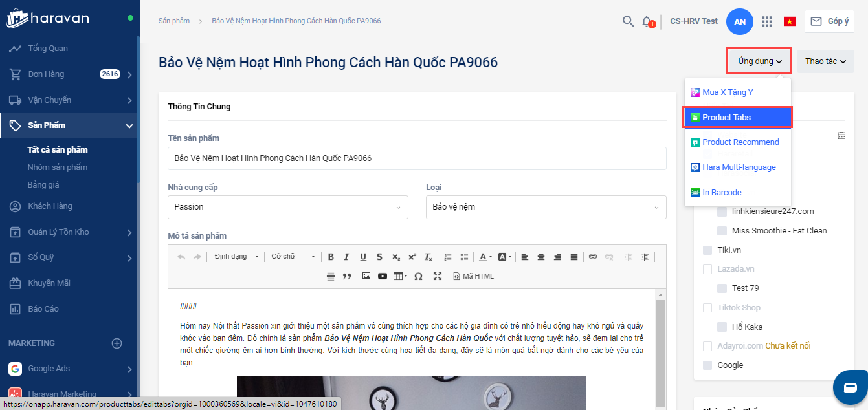Tick the Tiktok Shop checkbox
The width and height of the screenshot is (868, 410).
pyautogui.click(x=707, y=307)
